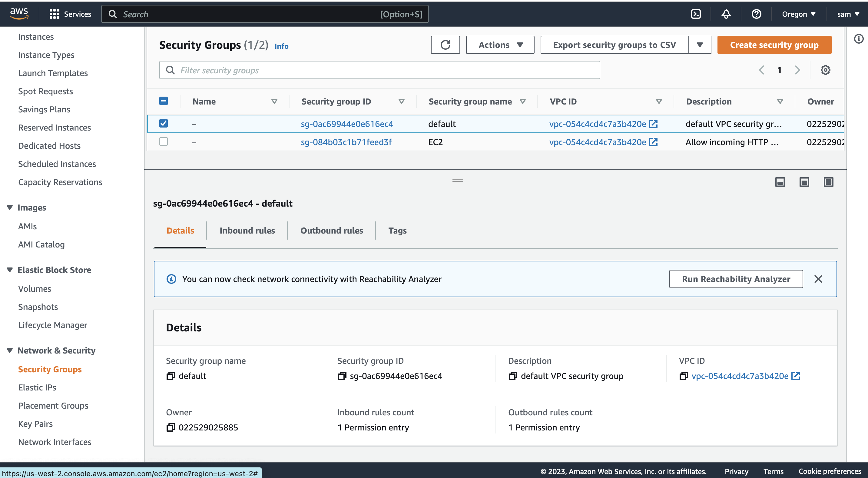Switch to the Inbound rules tab
Image resolution: width=868 pixels, height=478 pixels.
[x=247, y=231]
